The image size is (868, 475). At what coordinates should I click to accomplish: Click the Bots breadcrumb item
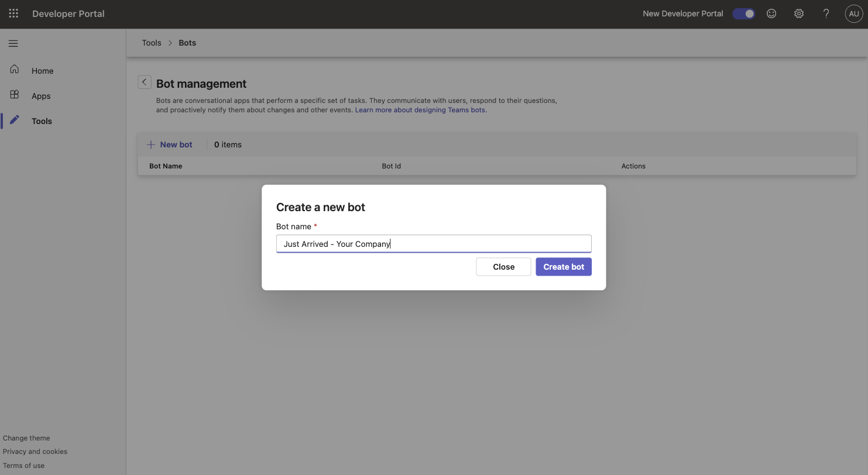187,43
